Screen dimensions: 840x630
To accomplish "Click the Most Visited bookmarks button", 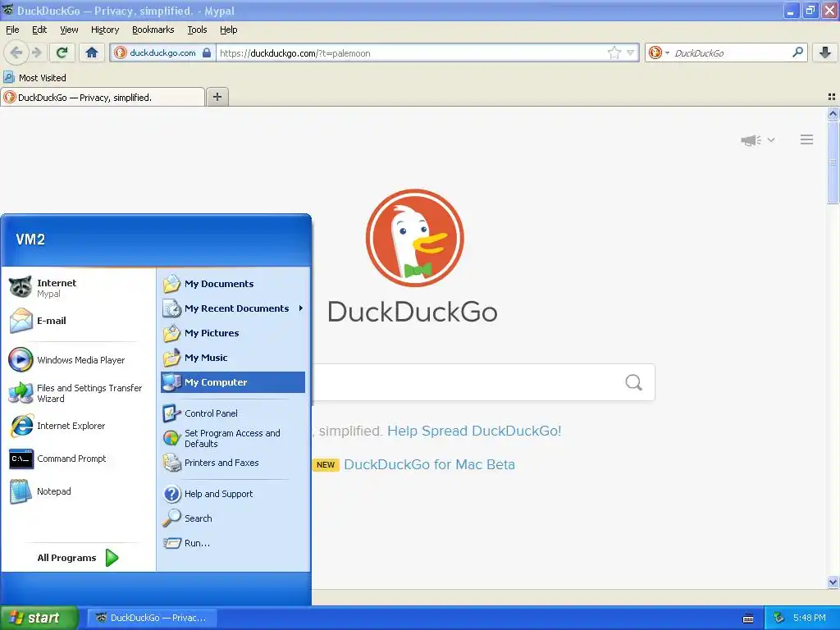I will (34, 78).
